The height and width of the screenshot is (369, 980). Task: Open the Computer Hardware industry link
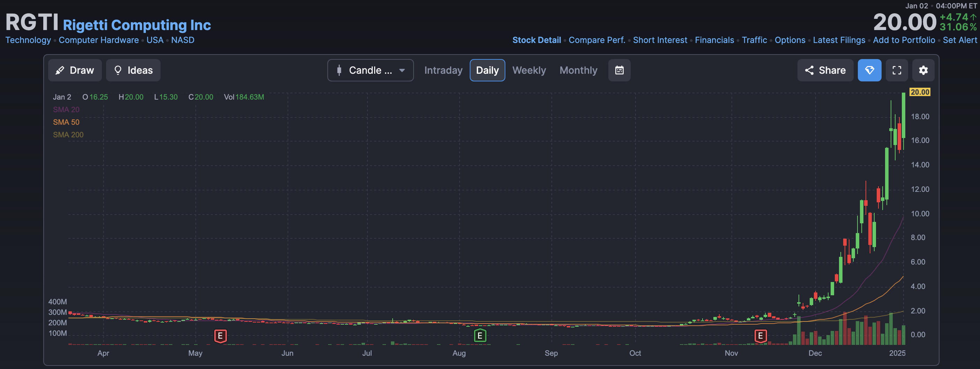98,40
